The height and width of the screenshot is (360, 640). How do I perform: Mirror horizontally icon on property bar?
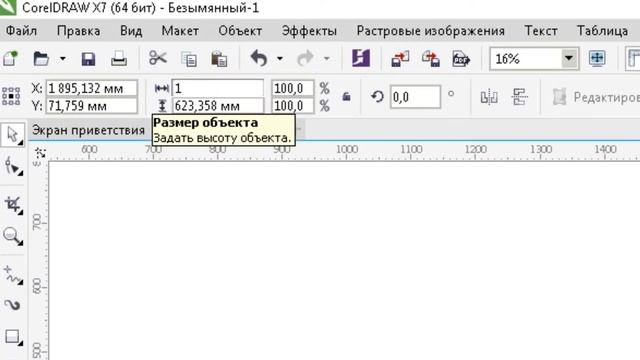pyautogui.click(x=489, y=97)
